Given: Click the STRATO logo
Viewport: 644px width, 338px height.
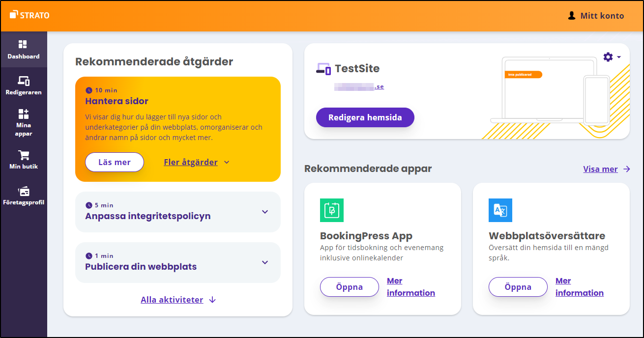Looking at the screenshot, I should click(x=29, y=15).
